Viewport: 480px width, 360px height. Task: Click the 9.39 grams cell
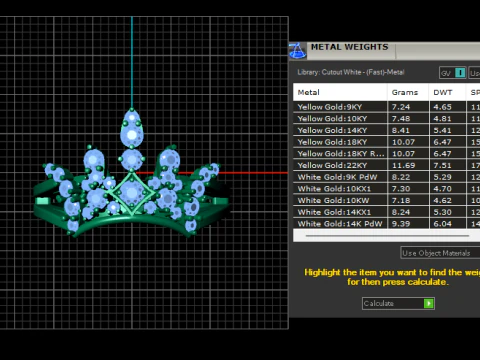pyautogui.click(x=408, y=223)
